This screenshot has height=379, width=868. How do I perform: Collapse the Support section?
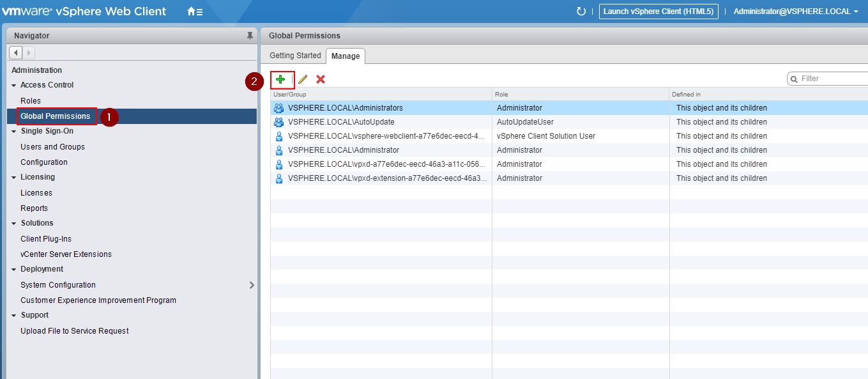(14, 315)
